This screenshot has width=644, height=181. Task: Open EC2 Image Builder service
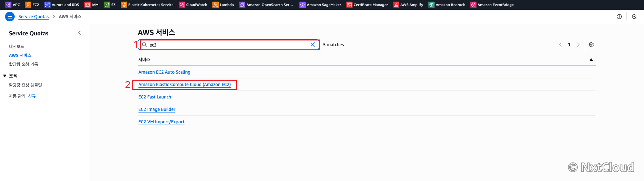pos(157,109)
